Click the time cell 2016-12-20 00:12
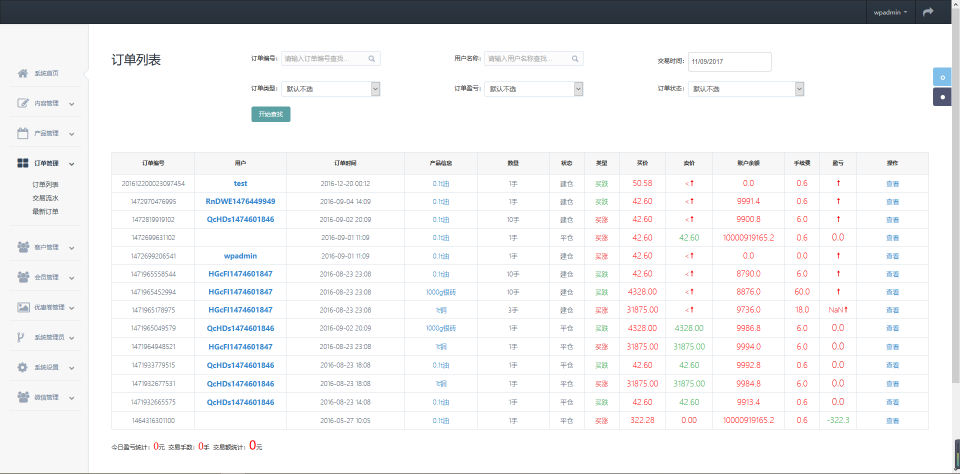The image size is (960, 474). pyautogui.click(x=345, y=184)
